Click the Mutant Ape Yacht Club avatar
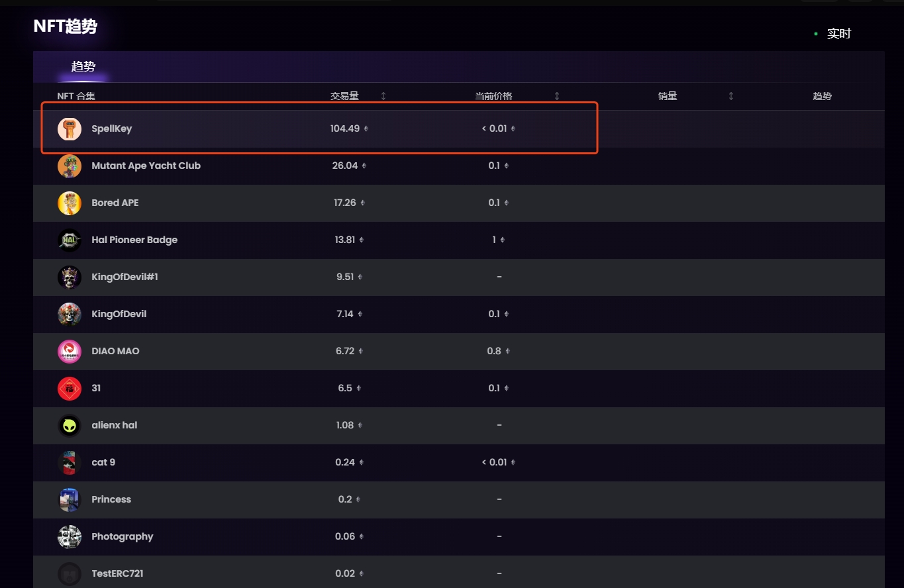Image resolution: width=904 pixels, height=588 pixels. [70, 166]
